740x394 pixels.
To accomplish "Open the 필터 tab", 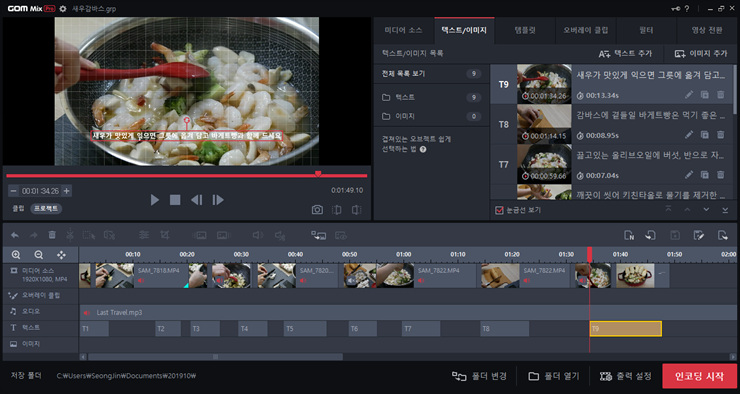I will coord(646,30).
